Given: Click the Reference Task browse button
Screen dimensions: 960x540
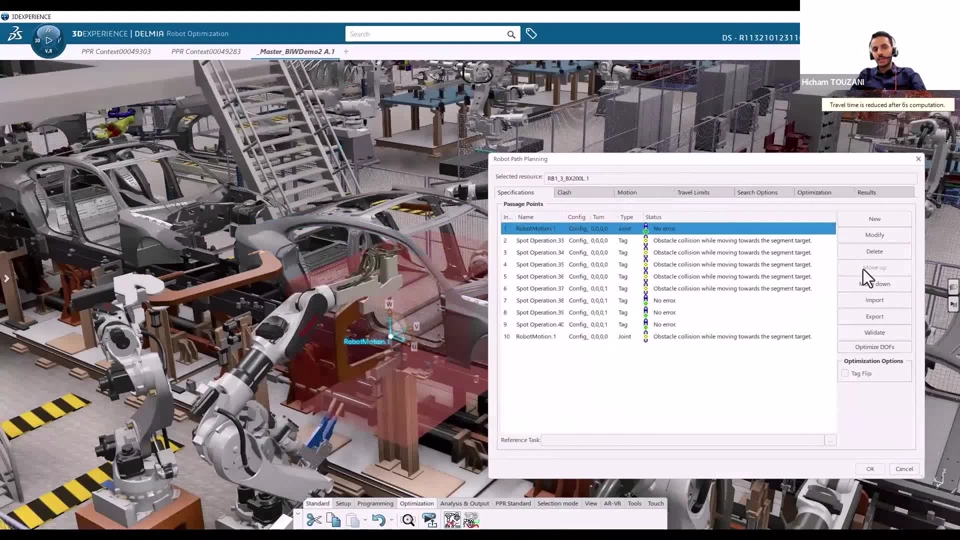Looking at the screenshot, I should click(830, 440).
